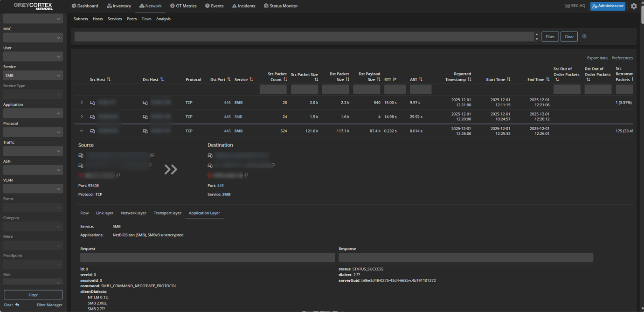Open the VLAN dropdown in sidebar
The height and width of the screenshot is (312, 644).
click(33, 189)
